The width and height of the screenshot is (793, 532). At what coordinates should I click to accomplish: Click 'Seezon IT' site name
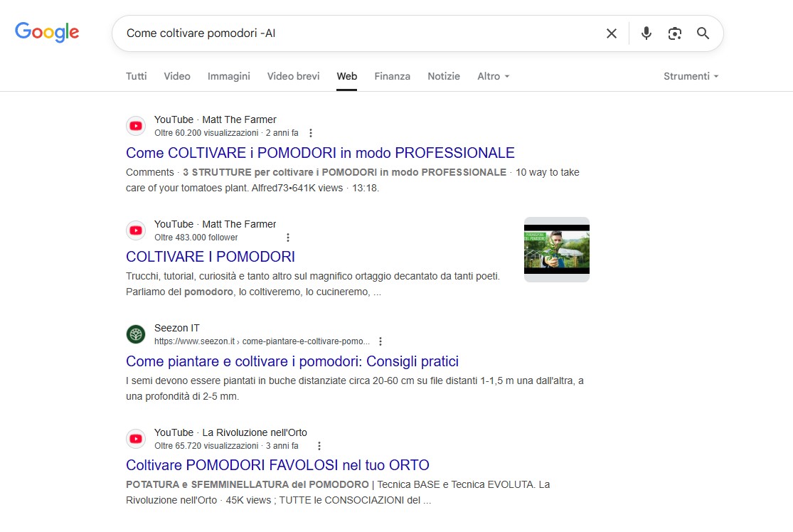[177, 328]
